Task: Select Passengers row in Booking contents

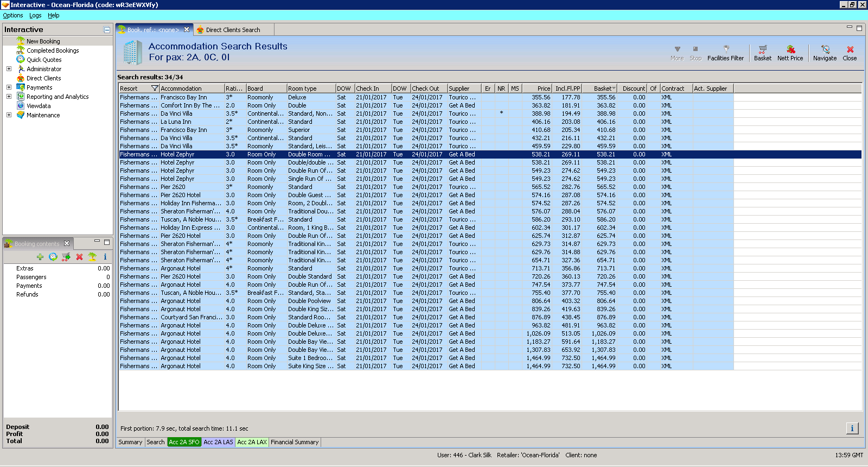Action: pos(58,277)
